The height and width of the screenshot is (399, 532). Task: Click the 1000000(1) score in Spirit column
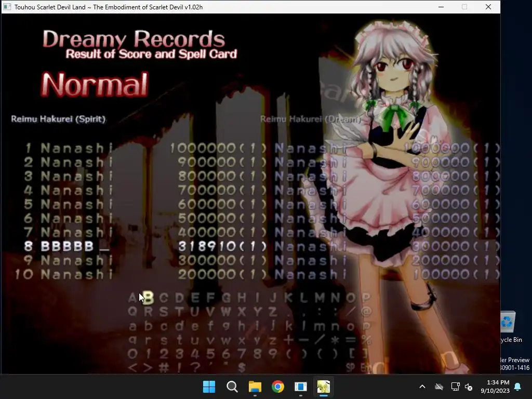point(218,148)
